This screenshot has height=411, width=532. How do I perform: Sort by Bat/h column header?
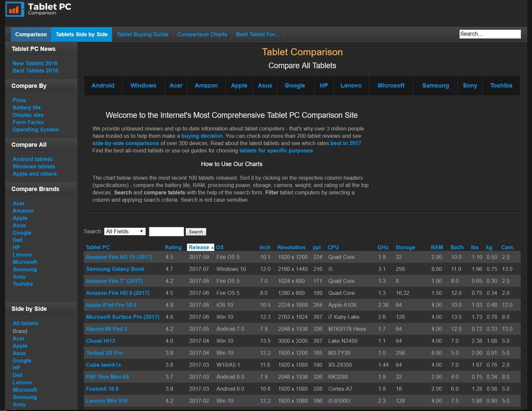pos(457,247)
